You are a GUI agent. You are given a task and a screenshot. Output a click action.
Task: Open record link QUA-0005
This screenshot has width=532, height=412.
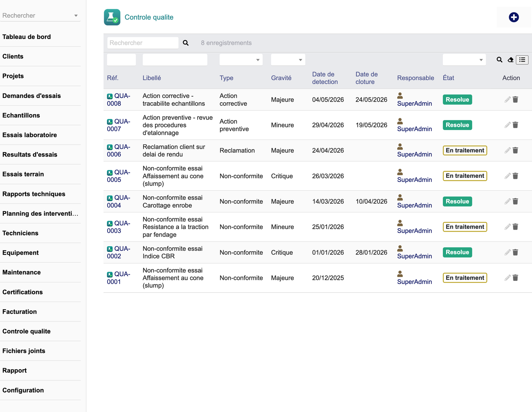click(x=119, y=176)
